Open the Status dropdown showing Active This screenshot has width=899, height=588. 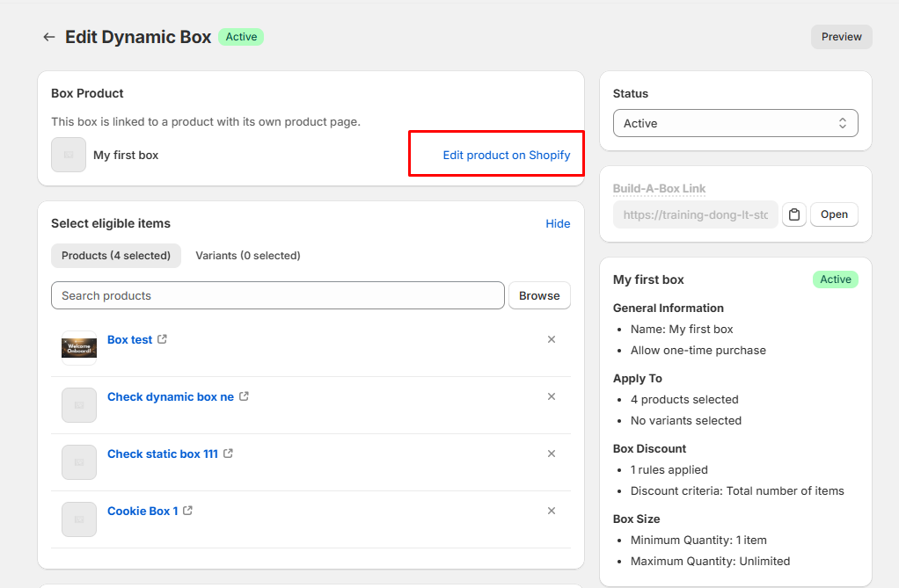(x=735, y=123)
